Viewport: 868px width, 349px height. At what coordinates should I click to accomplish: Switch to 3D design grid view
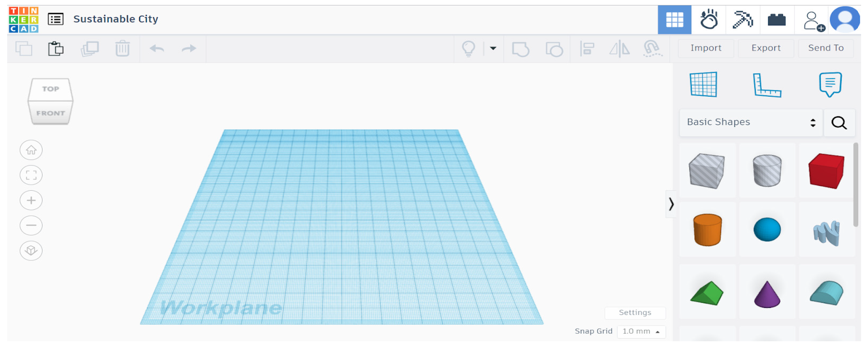(674, 20)
